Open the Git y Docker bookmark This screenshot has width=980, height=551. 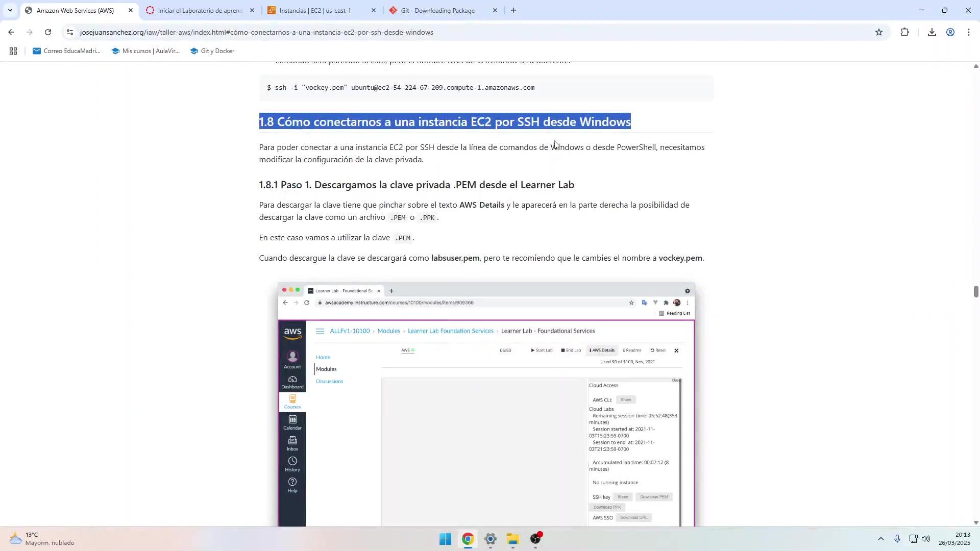[212, 51]
